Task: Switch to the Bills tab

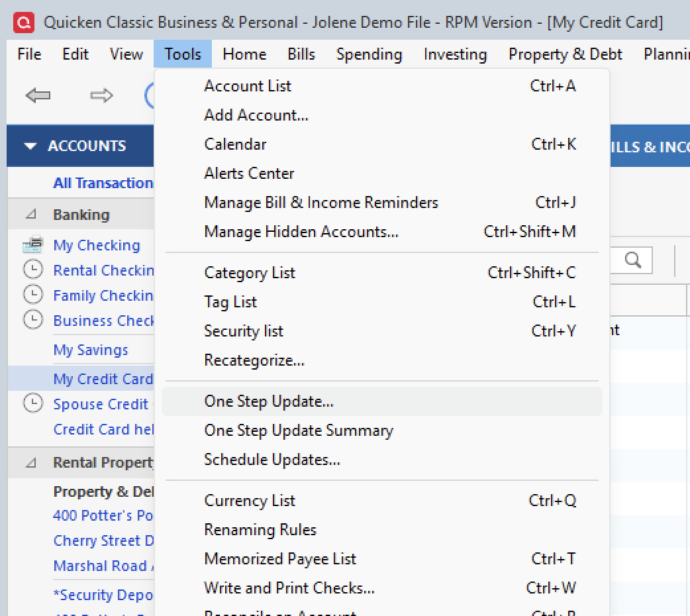Action: pyautogui.click(x=301, y=54)
